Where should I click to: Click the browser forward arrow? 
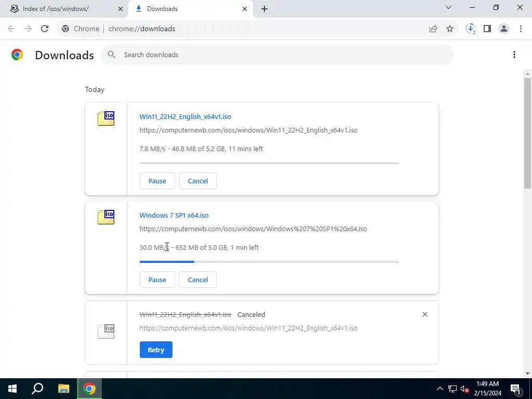coord(28,29)
